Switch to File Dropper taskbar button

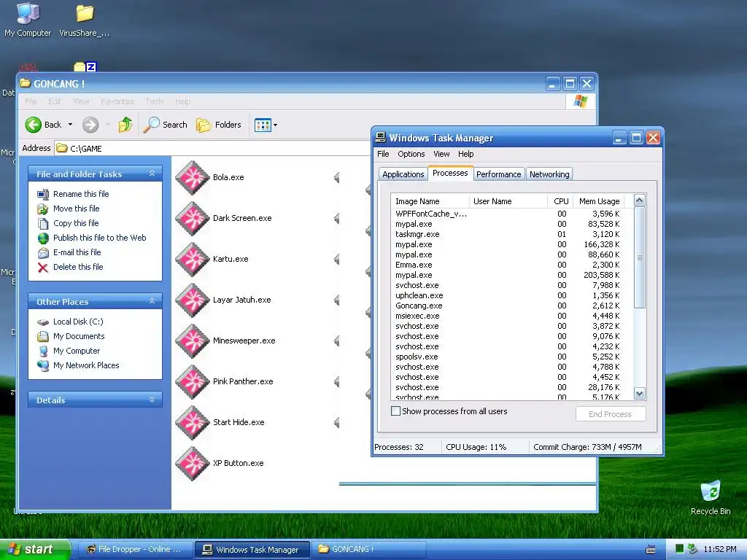click(134, 549)
